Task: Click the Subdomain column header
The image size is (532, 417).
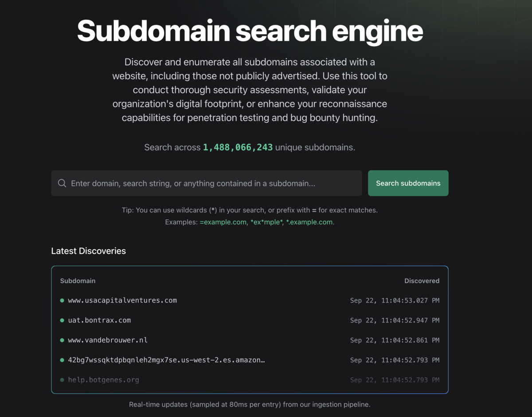Action: pyautogui.click(x=78, y=281)
